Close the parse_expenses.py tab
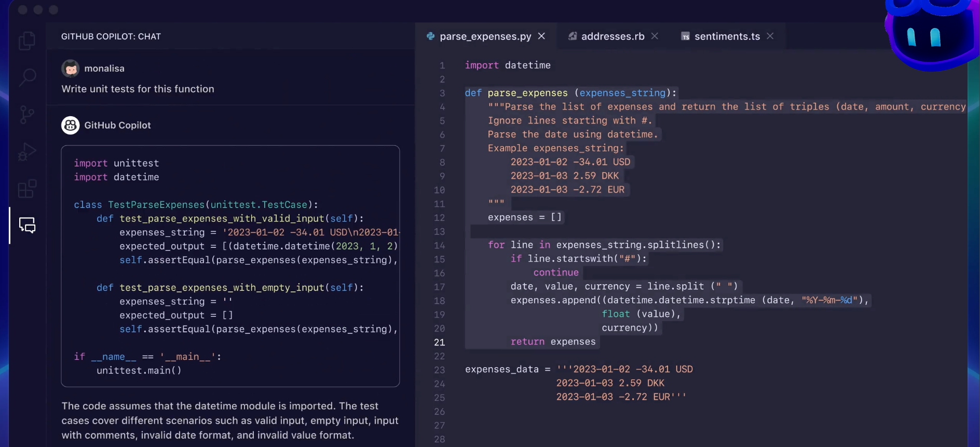Viewport: 980px width, 447px height. (541, 36)
